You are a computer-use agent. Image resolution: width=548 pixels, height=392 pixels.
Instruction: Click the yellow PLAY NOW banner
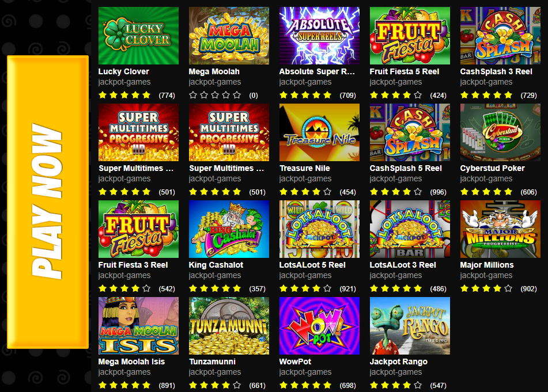click(x=48, y=202)
